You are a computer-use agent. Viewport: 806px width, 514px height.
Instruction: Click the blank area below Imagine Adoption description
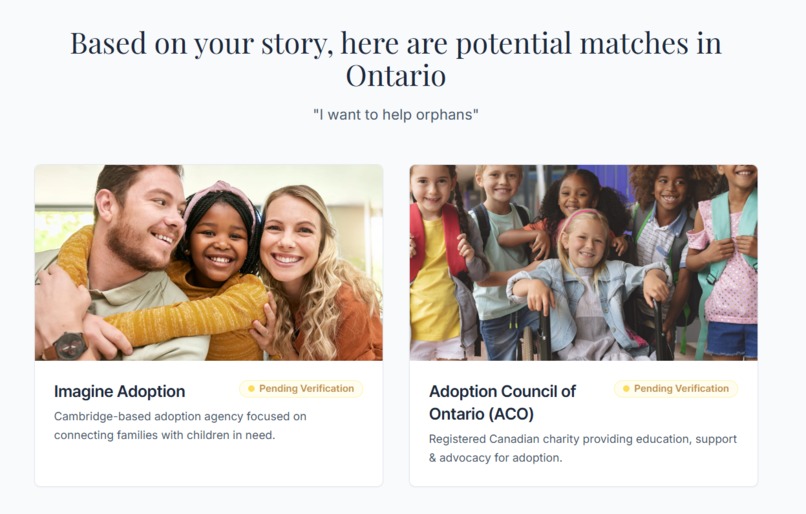tap(209, 465)
